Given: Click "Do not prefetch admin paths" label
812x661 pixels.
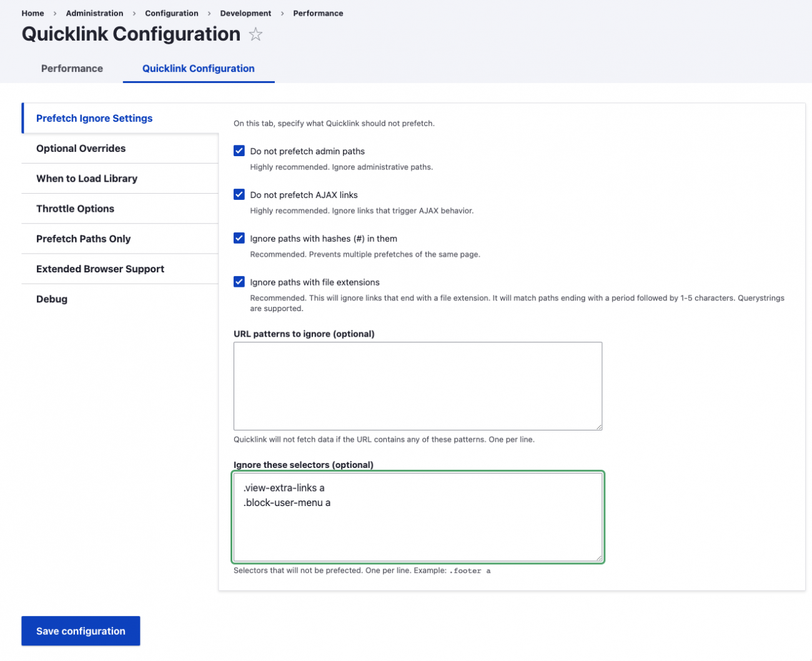Looking at the screenshot, I should point(307,151).
